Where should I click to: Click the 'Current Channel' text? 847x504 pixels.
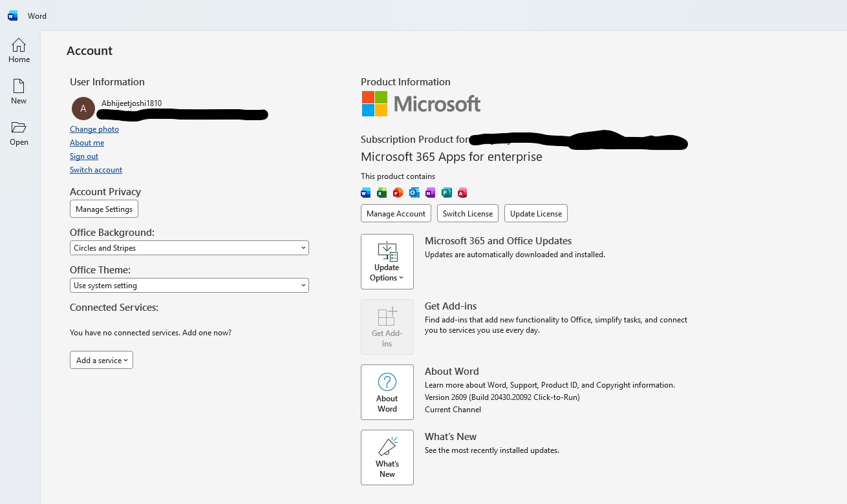pyautogui.click(x=453, y=410)
